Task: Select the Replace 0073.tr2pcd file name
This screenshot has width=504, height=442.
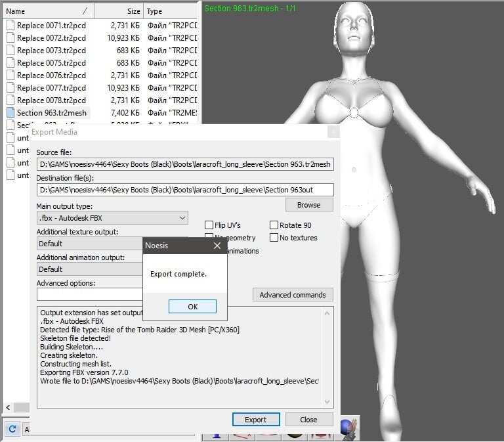Action: point(51,51)
